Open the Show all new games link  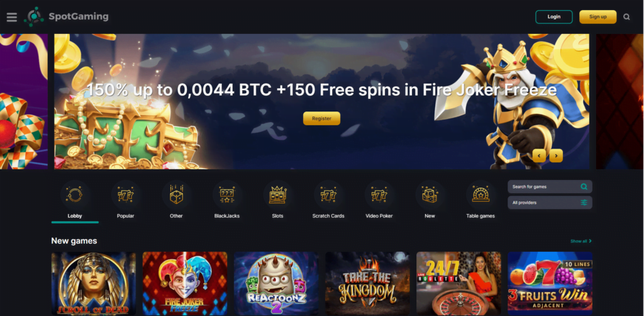click(580, 241)
